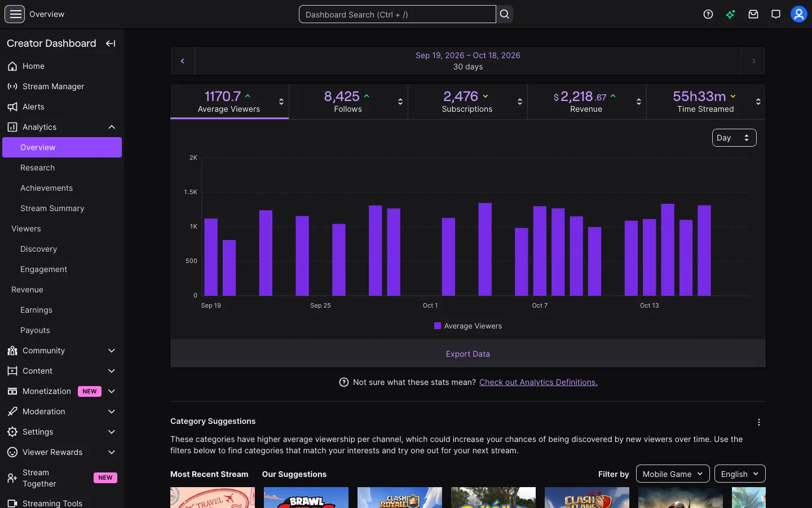Go to the previous date range
The height and width of the screenshot is (508, 812).
pos(183,61)
